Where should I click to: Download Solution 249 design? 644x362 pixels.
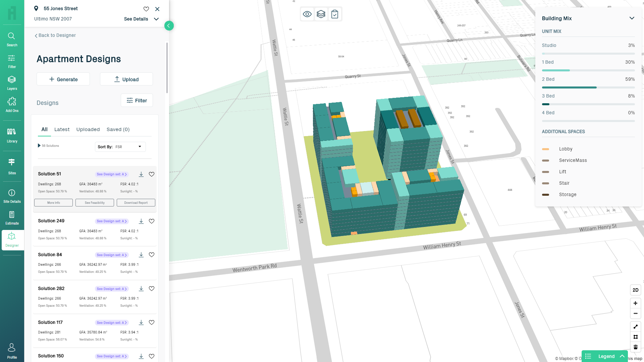(x=141, y=221)
